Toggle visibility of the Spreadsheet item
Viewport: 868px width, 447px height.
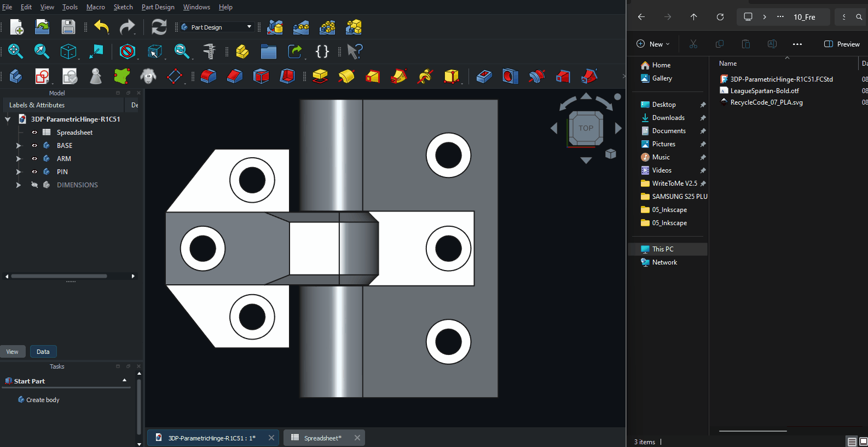34,133
